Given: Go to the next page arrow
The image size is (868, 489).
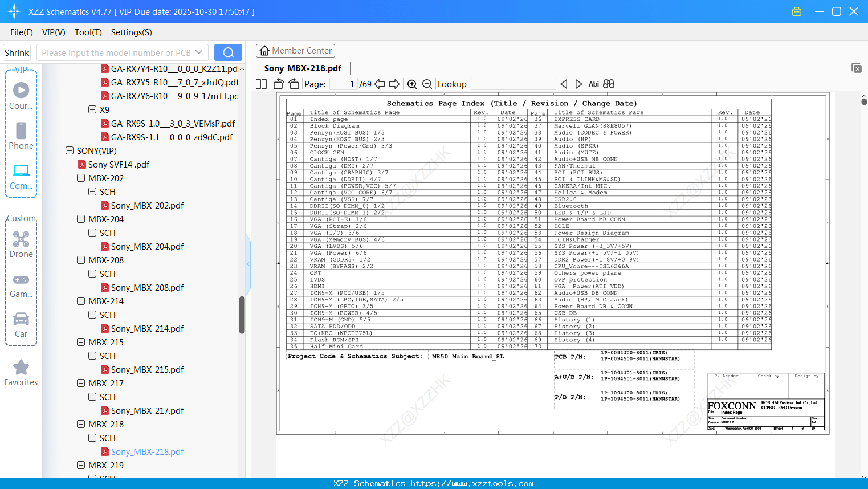Looking at the screenshot, I should pos(394,84).
